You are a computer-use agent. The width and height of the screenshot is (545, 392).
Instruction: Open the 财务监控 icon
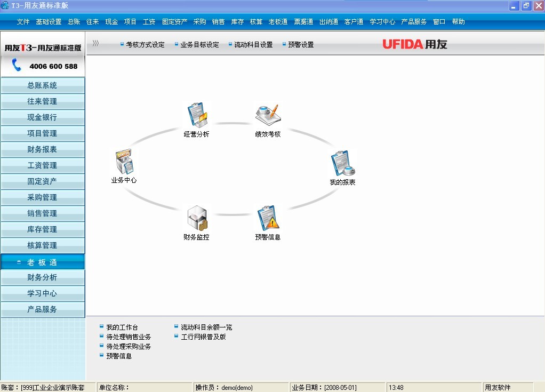click(x=197, y=218)
